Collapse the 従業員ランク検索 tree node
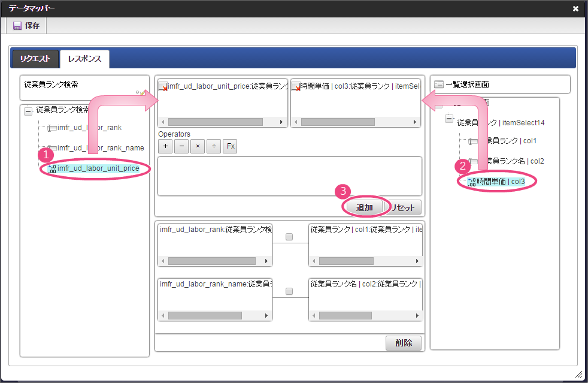The image size is (588, 383). tap(28, 111)
